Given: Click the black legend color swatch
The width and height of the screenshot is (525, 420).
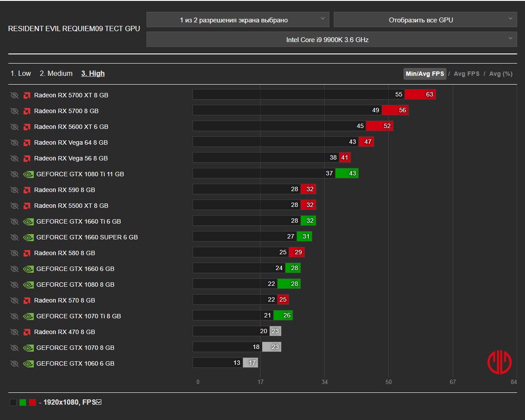Looking at the screenshot, I should click(13, 402).
